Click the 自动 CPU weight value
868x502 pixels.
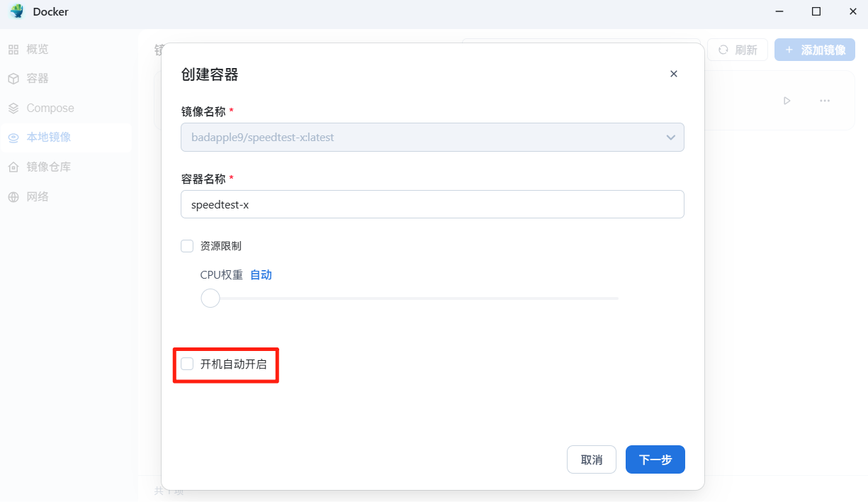(261, 274)
